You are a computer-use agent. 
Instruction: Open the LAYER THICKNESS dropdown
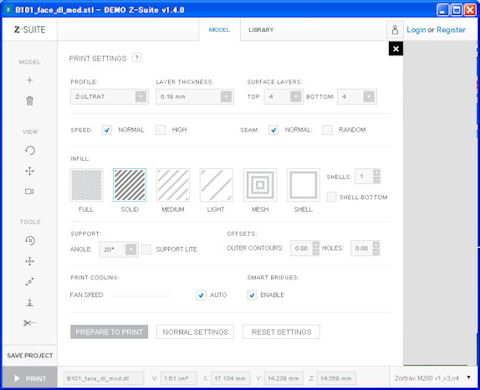195,97
